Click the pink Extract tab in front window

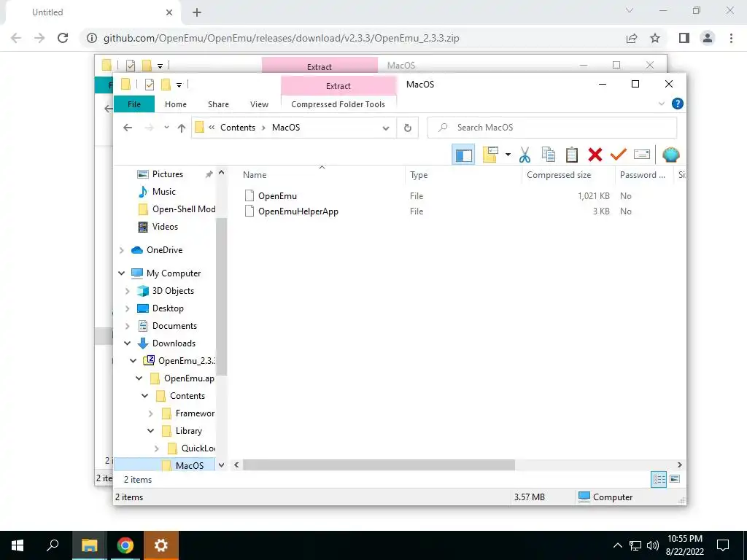pos(338,86)
